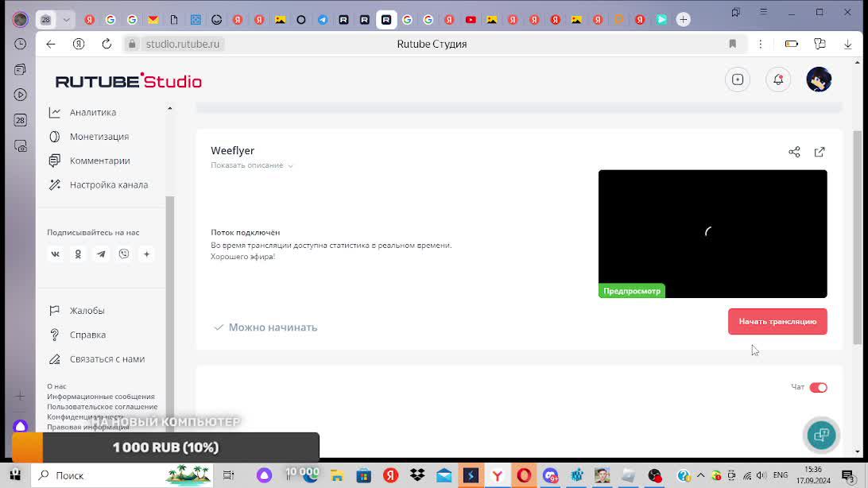Click the add video plus icon in header
This screenshot has width=868, height=488.
(x=738, y=79)
